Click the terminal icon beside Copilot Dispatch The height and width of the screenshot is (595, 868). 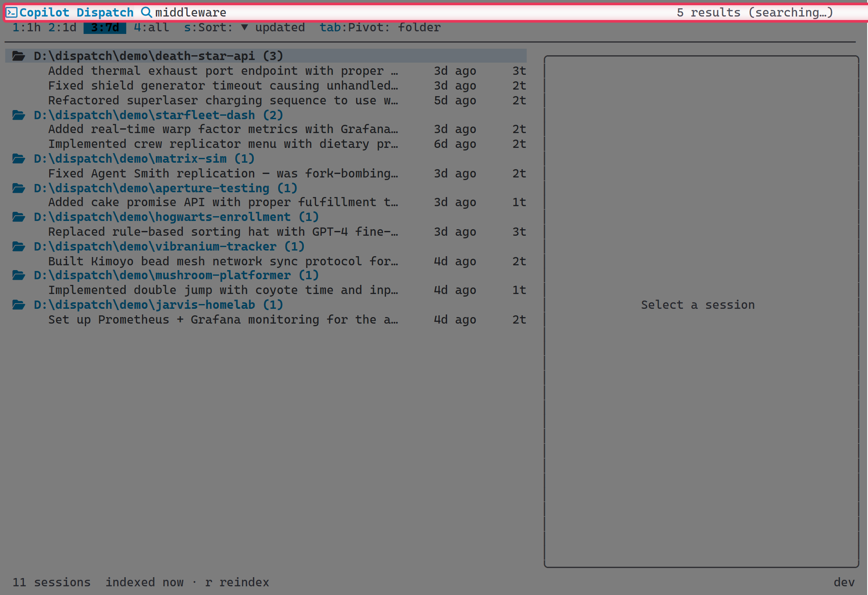point(11,12)
